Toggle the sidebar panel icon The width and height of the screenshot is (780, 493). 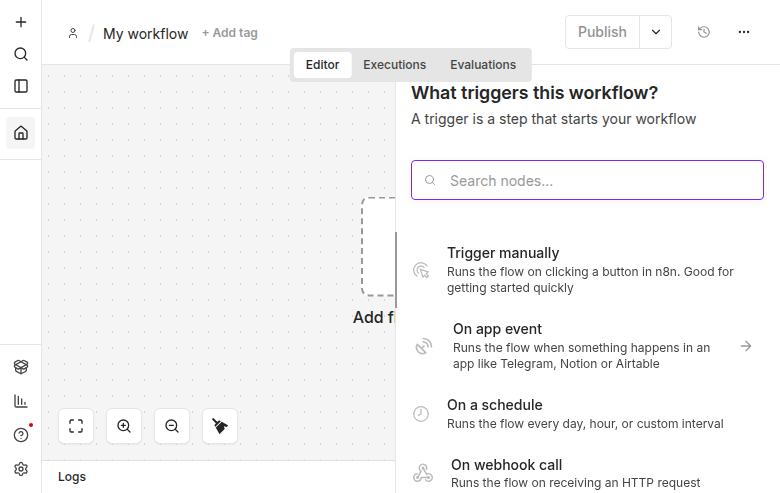pos(21,86)
